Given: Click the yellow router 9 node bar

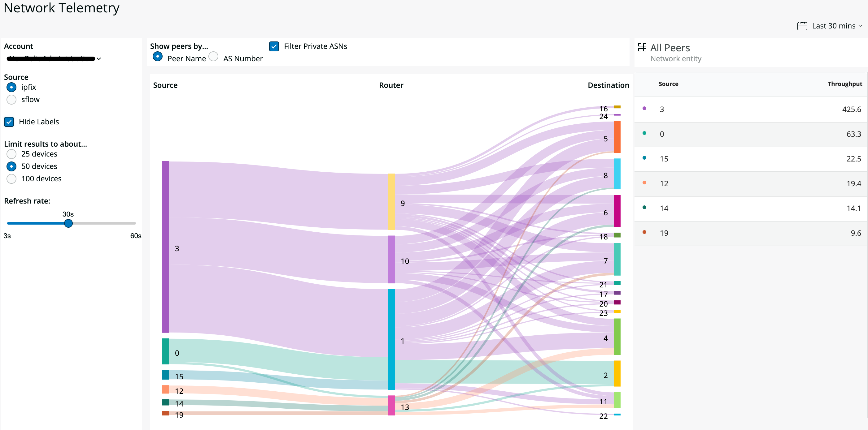Looking at the screenshot, I should [x=391, y=202].
